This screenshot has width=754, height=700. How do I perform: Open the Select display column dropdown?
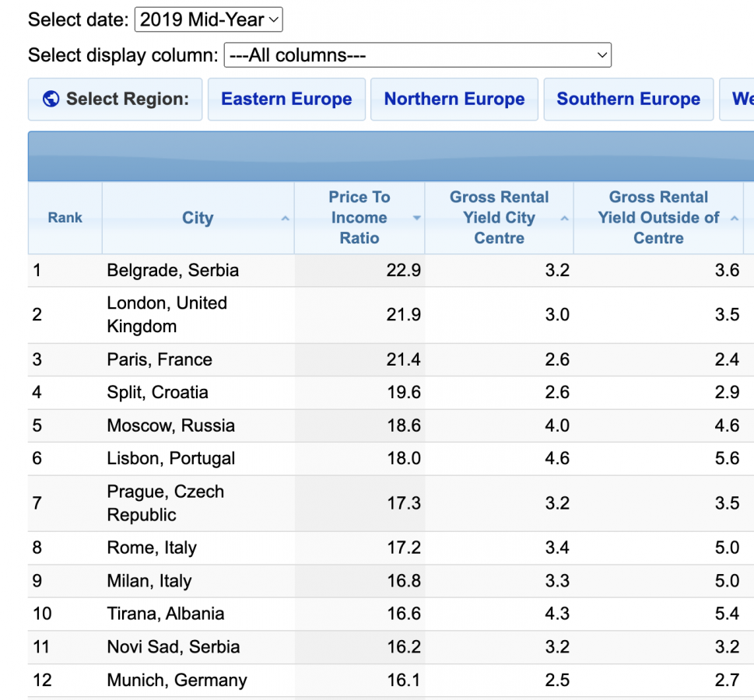[x=417, y=55]
